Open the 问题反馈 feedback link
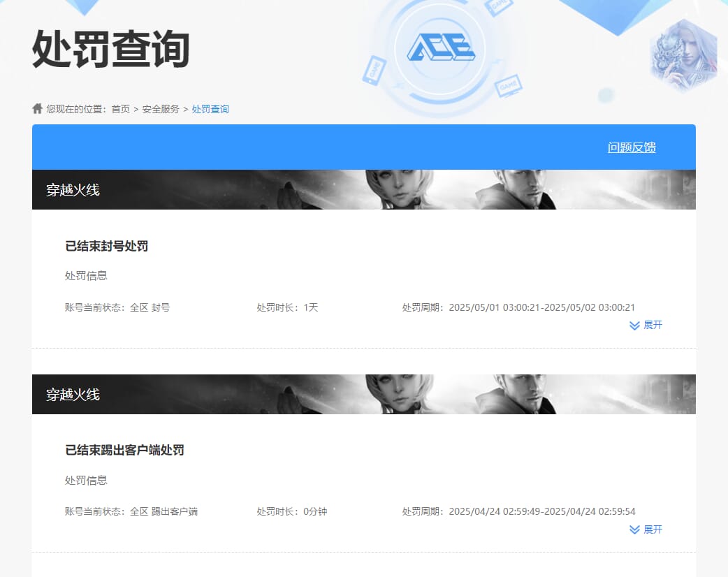This screenshot has width=728, height=577. click(632, 147)
